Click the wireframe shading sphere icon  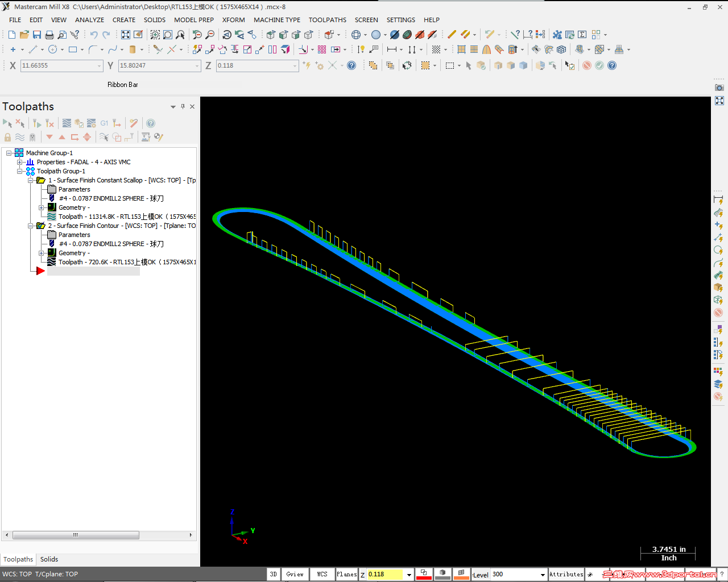click(x=356, y=35)
